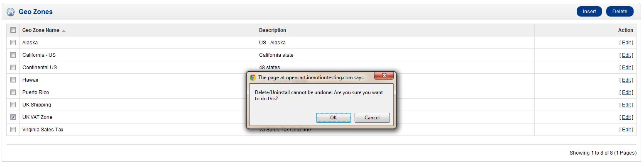Click the Delete button in the page header
Screen dimensions: 644x167
620,12
